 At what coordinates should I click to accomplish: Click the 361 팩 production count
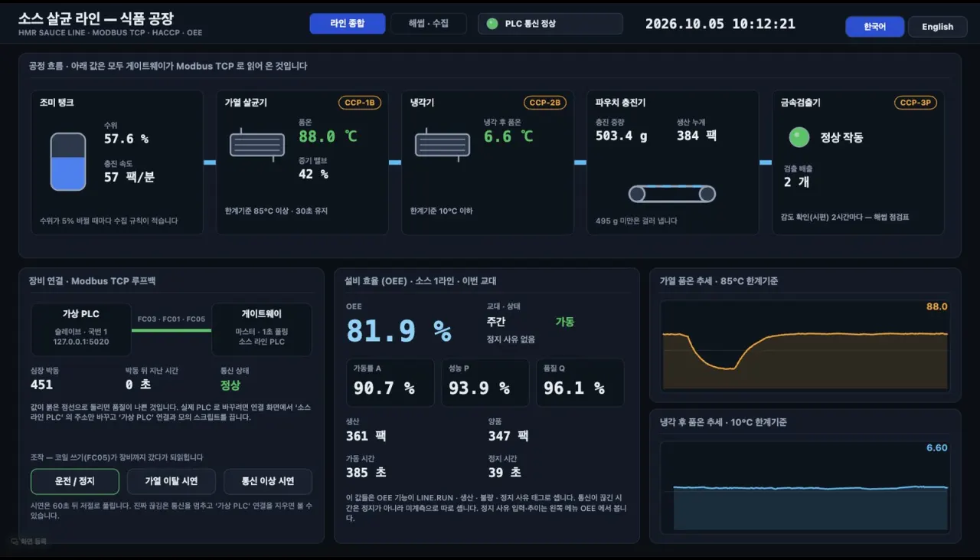[x=366, y=436]
